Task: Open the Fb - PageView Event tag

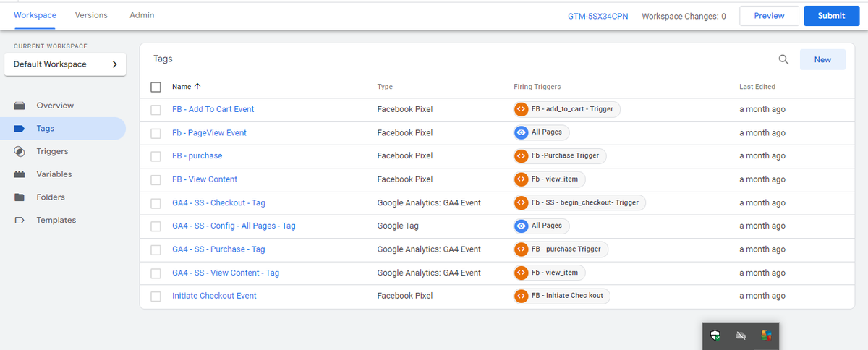Action: [x=209, y=133]
